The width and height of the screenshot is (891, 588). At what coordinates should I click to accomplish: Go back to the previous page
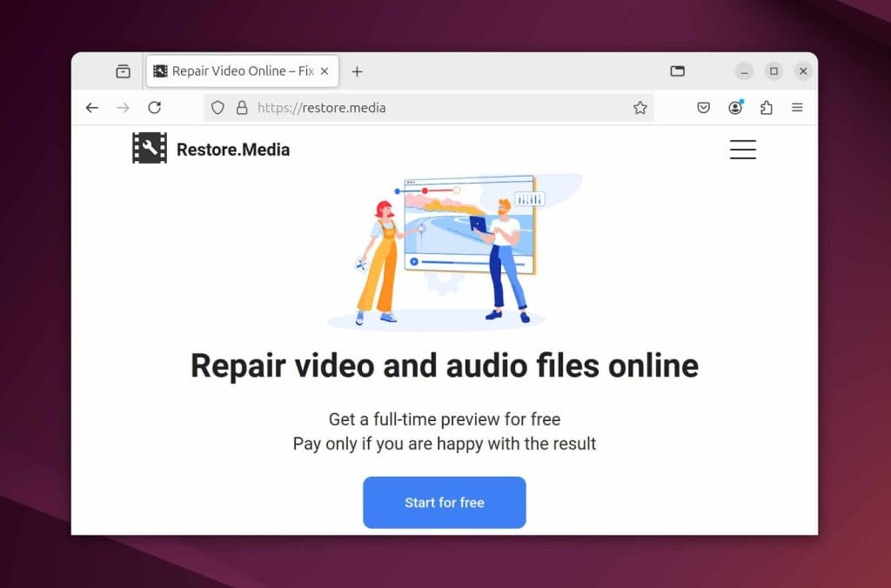click(92, 108)
